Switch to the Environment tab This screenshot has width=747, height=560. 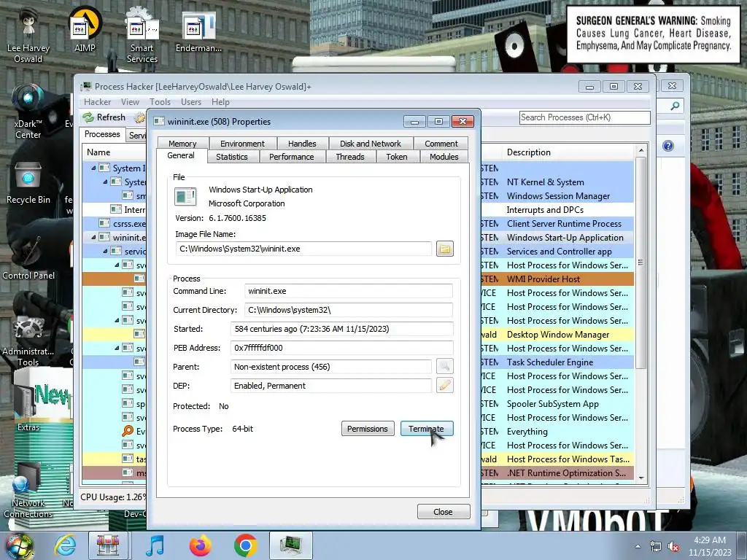(242, 144)
